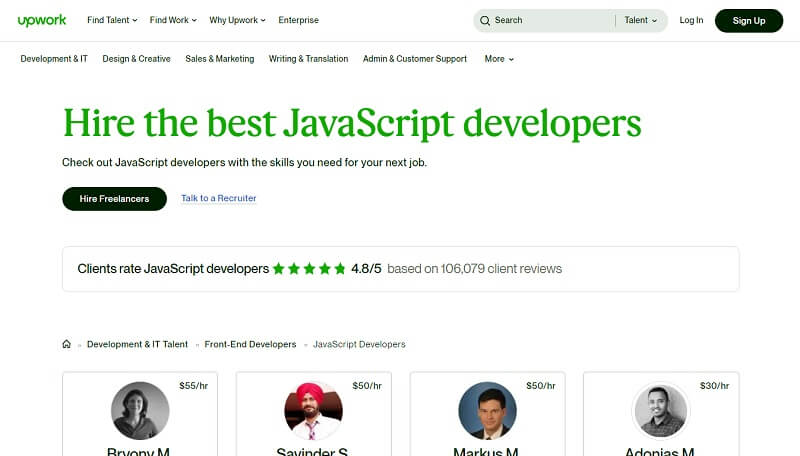
Task: Expand the Why Upwork menu
Action: point(237,20)
